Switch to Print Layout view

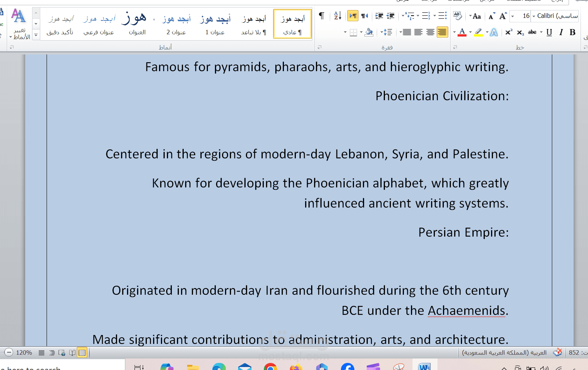tap(82, 352)
